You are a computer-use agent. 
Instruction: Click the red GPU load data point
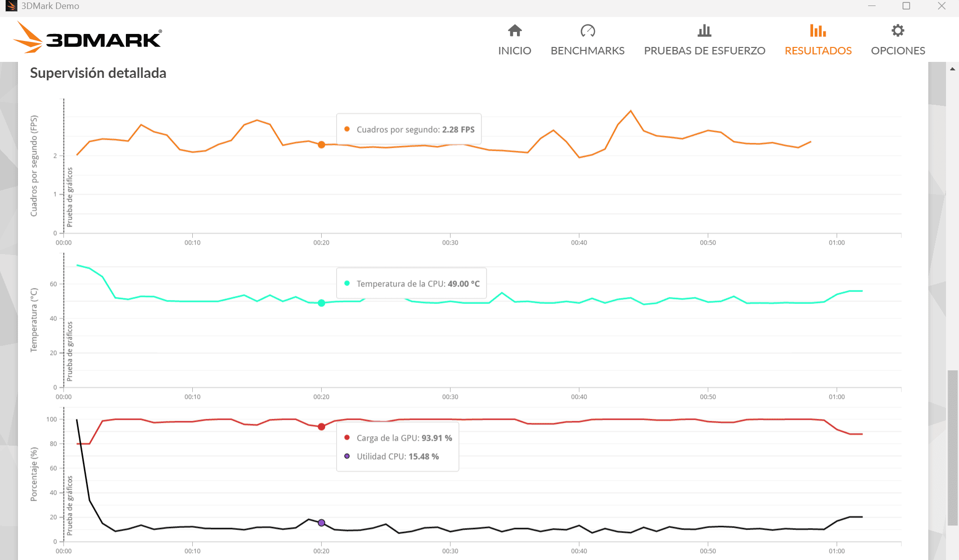[x=322, y=427]
